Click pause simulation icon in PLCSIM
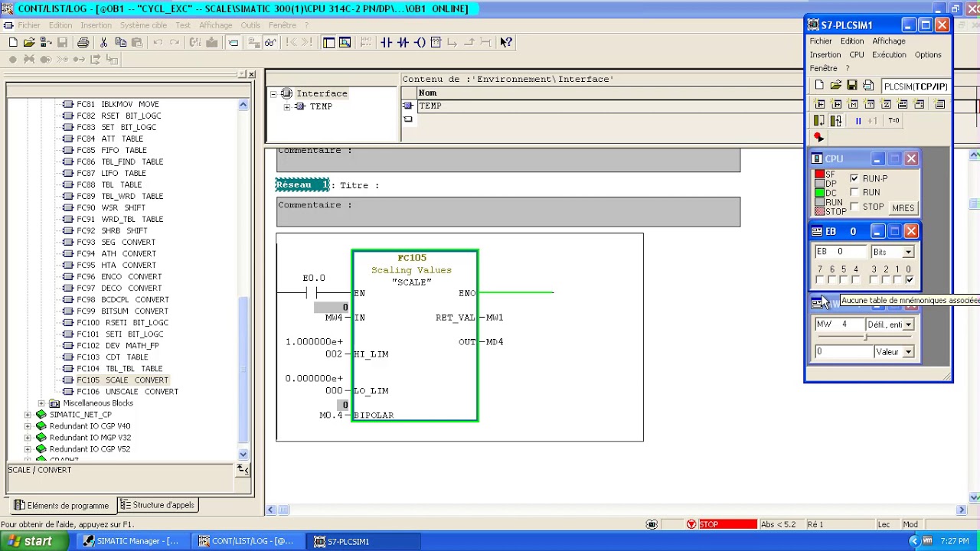This screenshot has width=980, height=551. (858, 121)
